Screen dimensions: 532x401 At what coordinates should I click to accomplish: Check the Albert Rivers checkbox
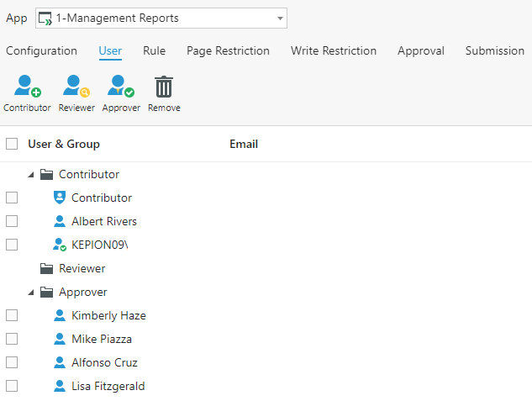tap(12, 221)
